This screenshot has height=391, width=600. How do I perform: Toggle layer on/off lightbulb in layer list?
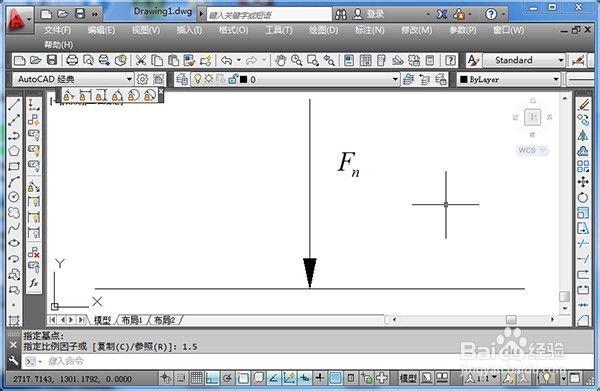(198, 79)
